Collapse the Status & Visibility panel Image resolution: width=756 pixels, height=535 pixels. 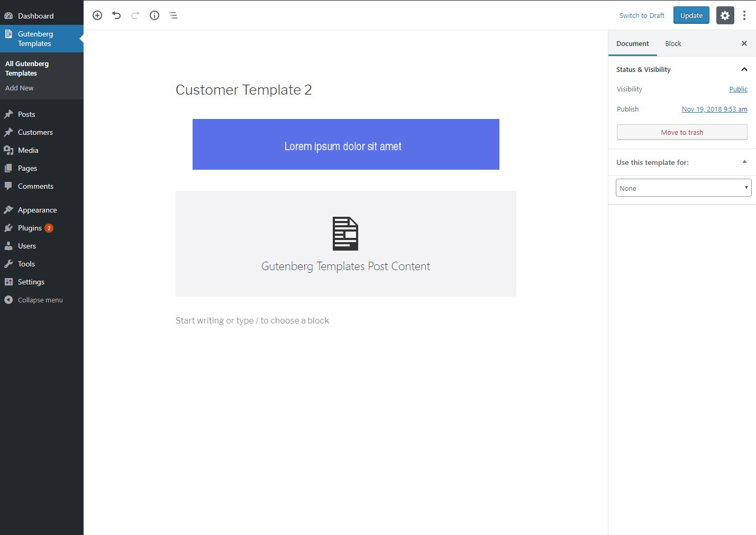click(x=744, y=69)
